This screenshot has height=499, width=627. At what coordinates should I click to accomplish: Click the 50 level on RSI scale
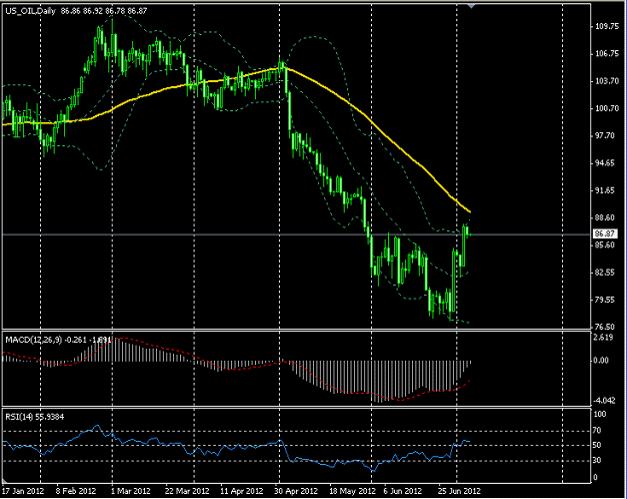coord(597,445)
